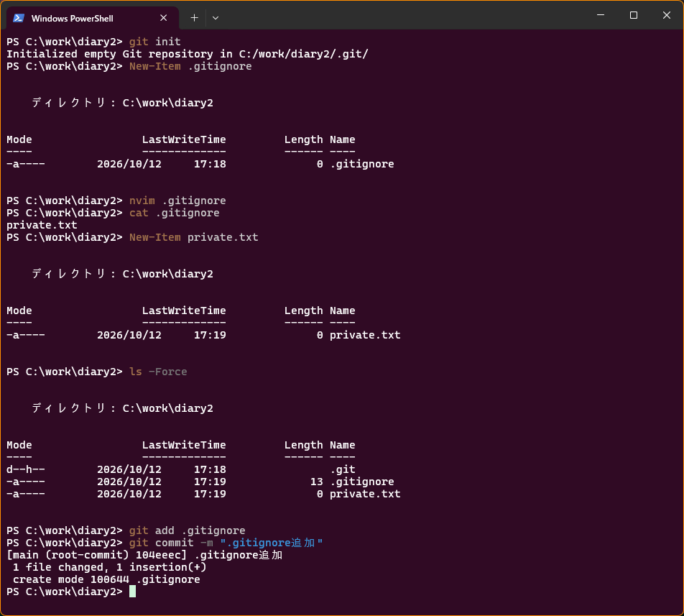The height and width of the screenshot is (616, 684).
Task: Click first 'ディレクトリ: C:\work\diary2' header
Action: coord(123,103)
